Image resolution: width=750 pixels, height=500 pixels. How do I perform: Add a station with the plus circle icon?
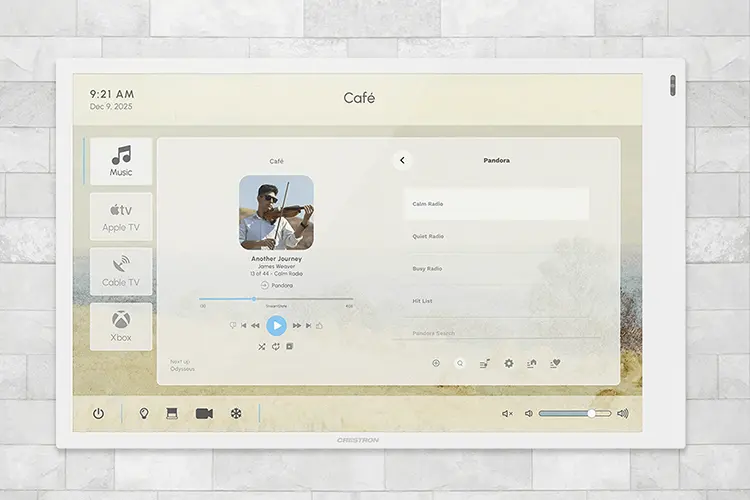(436, 363)
